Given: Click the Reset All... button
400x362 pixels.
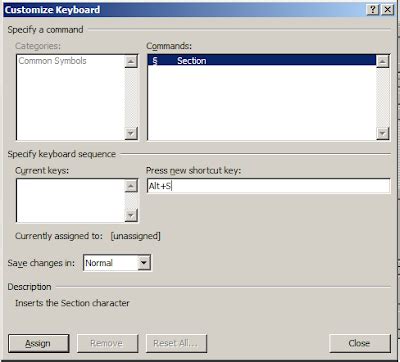Looking at the screenshot, I should coord(176,343).
